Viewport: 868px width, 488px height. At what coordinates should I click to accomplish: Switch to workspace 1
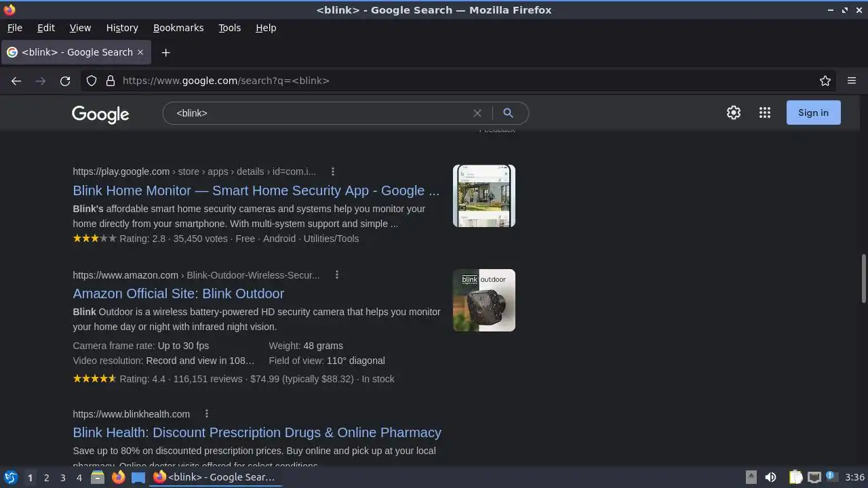click(30, 477)
